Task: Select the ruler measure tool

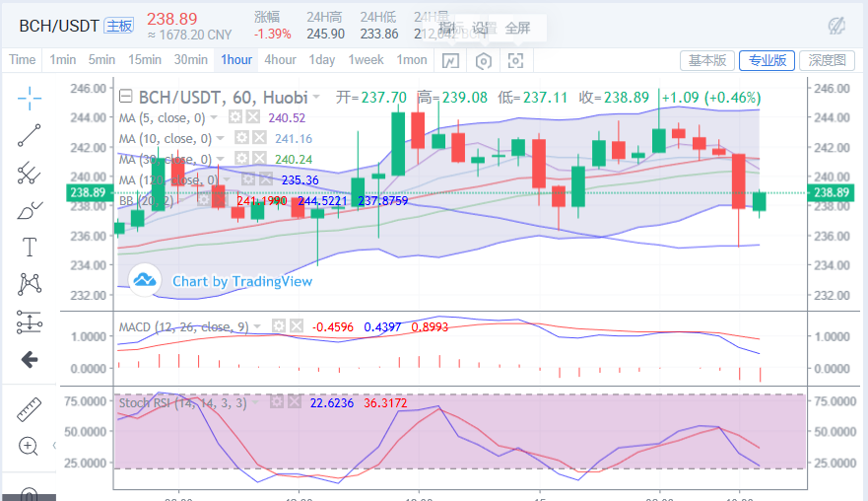Action: point(30,409)
